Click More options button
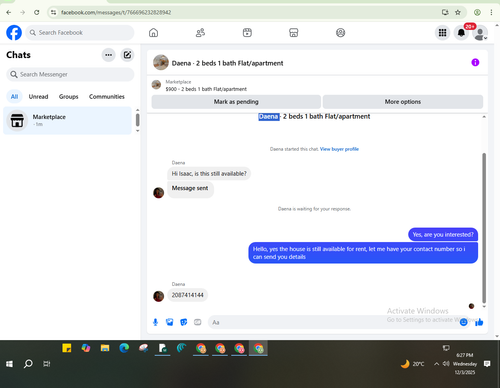500x388 pixels. pyautogui.click(x=403, y=102)
